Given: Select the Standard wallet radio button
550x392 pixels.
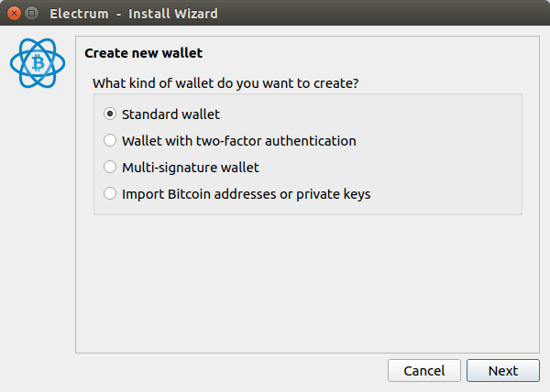Looking at the screenshot, I should click(110, 114).
